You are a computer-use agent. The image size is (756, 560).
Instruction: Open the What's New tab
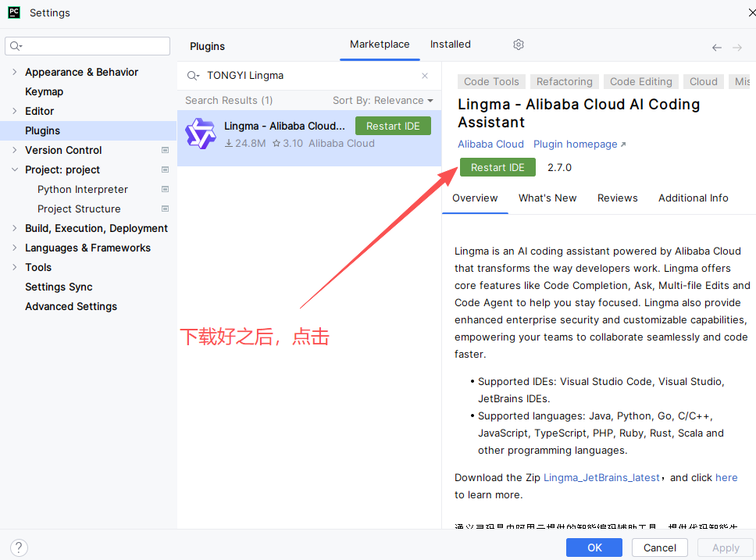pyautogui.click(x=547, y=198)
